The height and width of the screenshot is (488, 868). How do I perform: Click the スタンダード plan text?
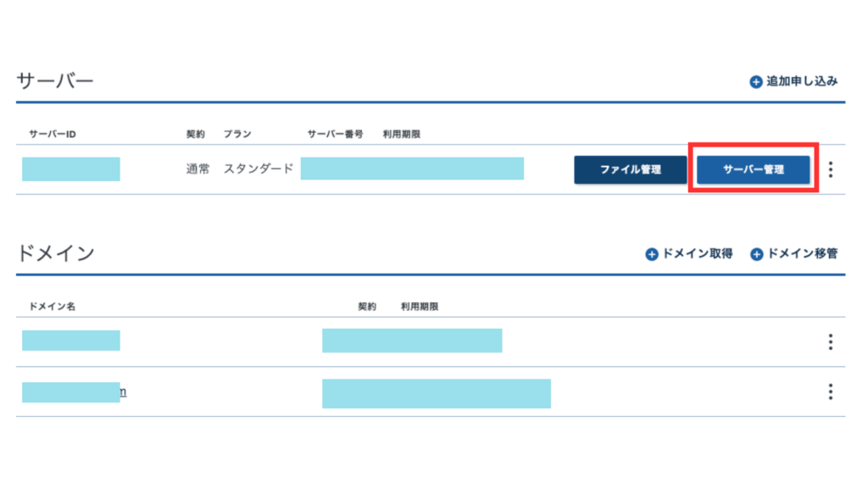[259, 169]
